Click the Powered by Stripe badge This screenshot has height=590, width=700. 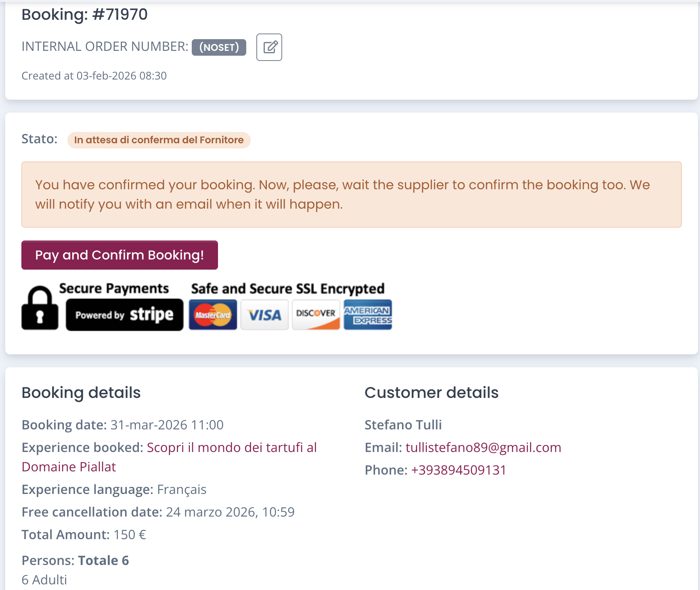124,315
